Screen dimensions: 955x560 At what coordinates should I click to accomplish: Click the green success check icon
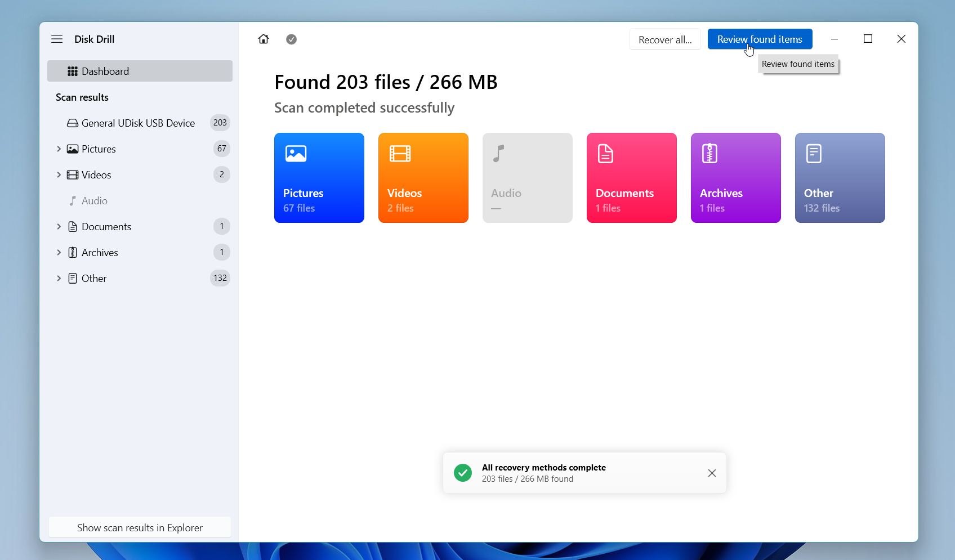pos(463,473)
